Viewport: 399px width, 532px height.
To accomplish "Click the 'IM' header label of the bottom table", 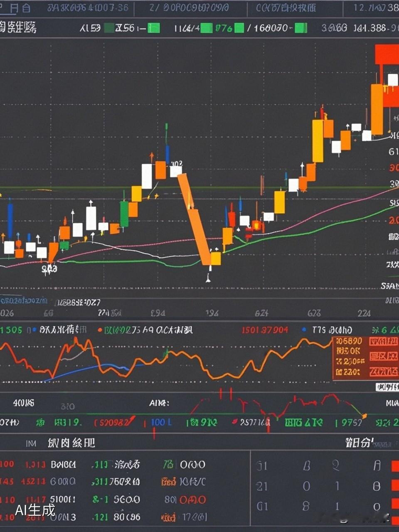I will (x=31, y=443).
